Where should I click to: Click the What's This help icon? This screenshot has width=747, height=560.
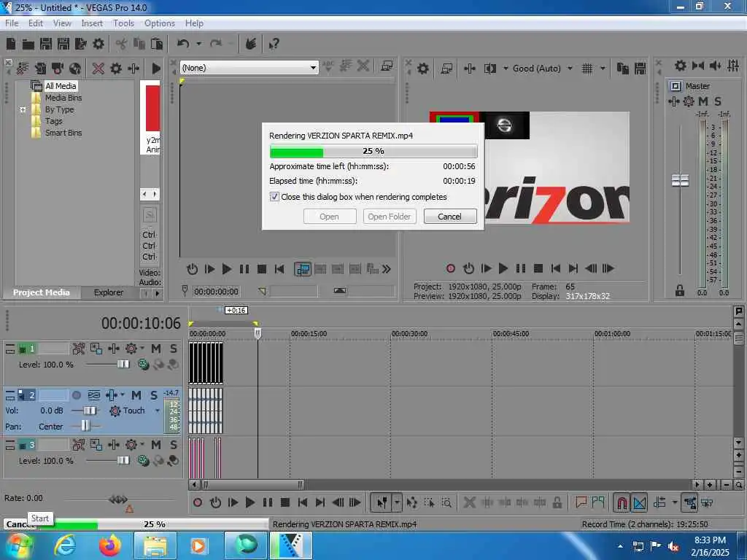point(274,44)
